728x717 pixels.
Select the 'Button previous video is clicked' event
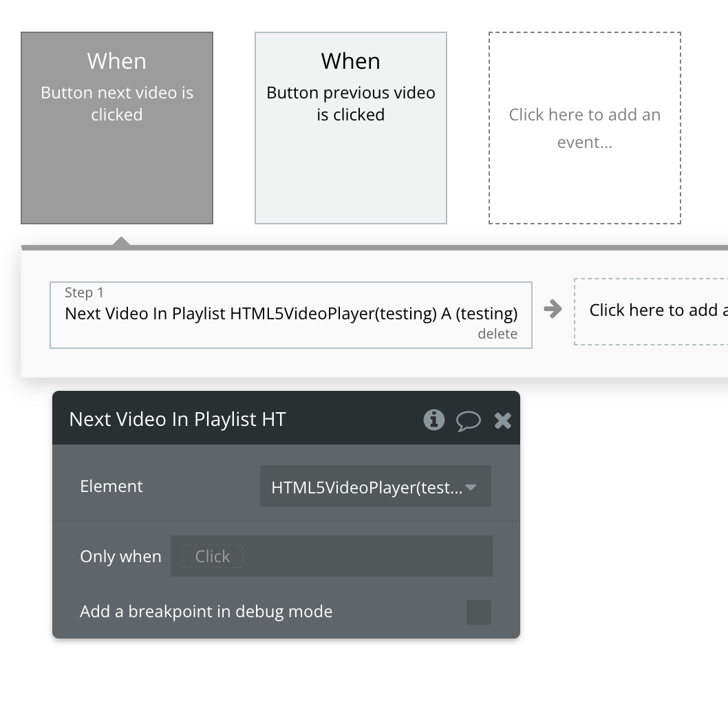(351, 128)
